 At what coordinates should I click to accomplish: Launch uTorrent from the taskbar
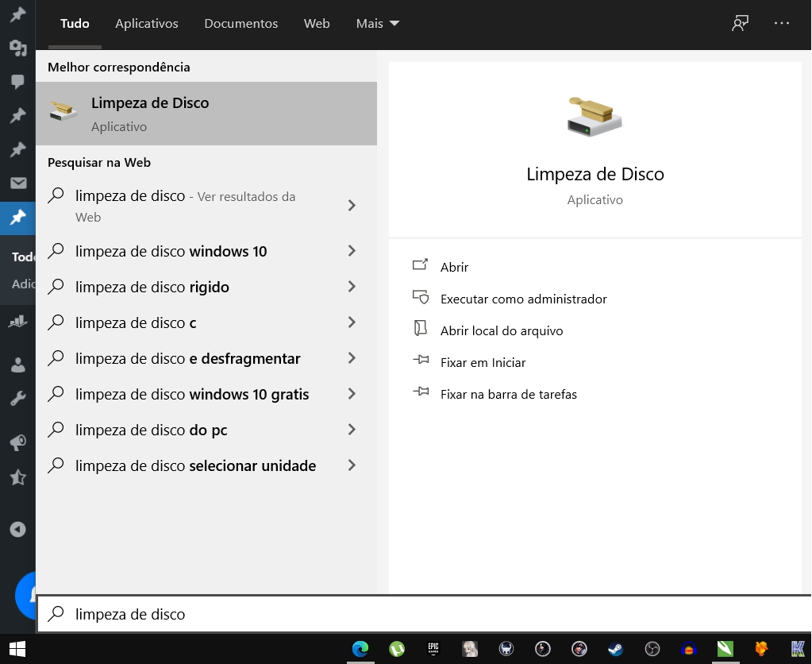click(x=397, y=648)
